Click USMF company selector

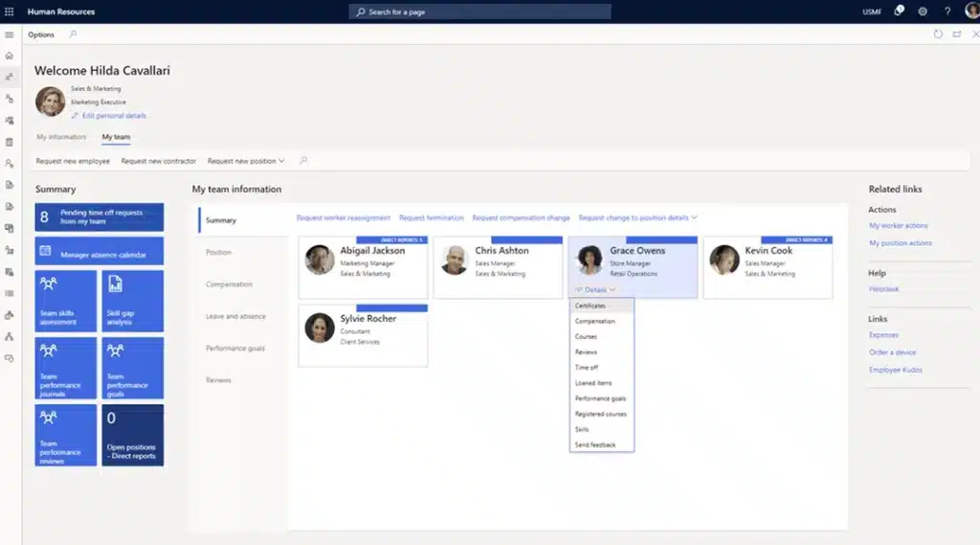[871, 11]
